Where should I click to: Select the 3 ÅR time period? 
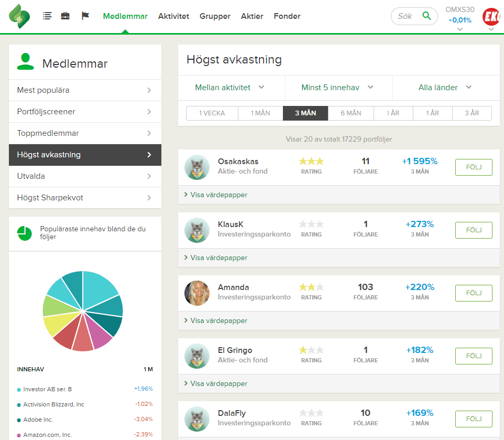[472, 113]
